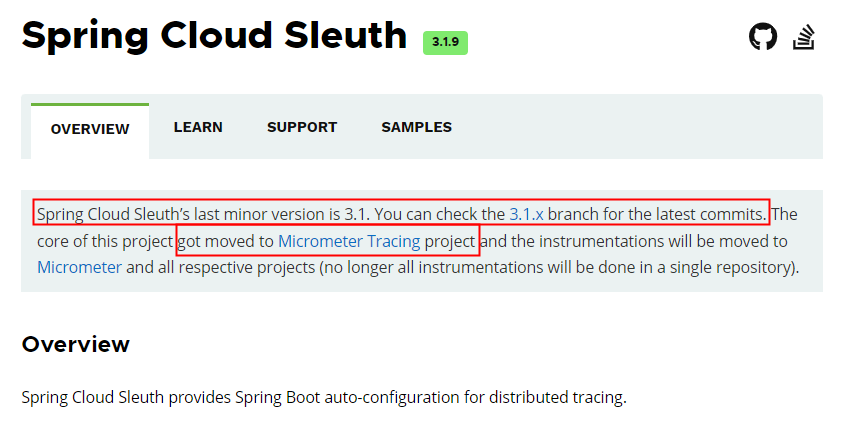Switch to the Overview tab
Screen dimensions: 863x423
click(90, 129)
